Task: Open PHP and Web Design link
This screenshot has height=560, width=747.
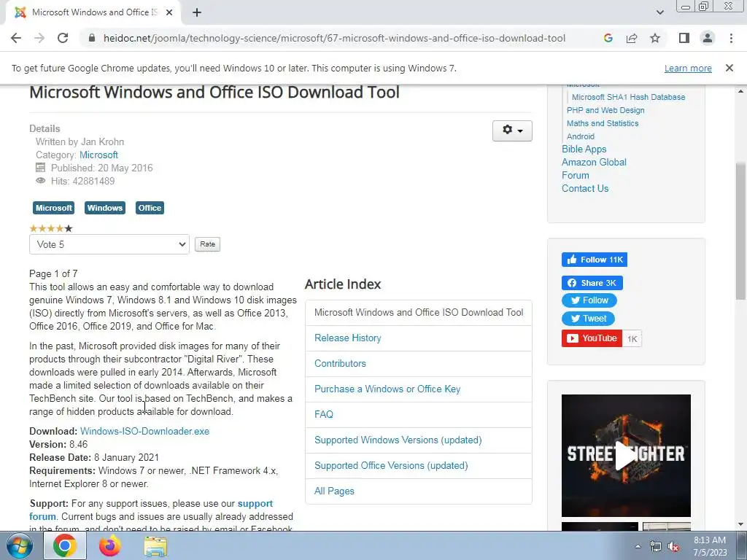Action: click(x=605, y=110)
